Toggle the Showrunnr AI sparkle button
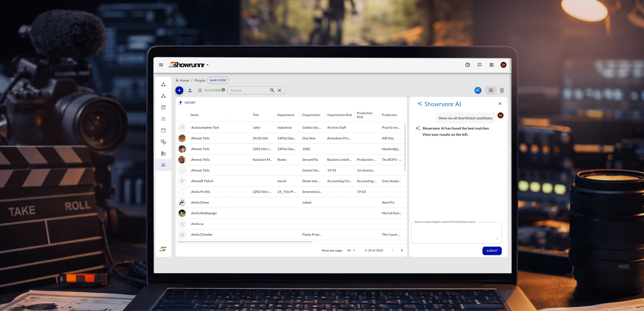The image size is (644, 311). pyautogui.click(x=478, y=90)
